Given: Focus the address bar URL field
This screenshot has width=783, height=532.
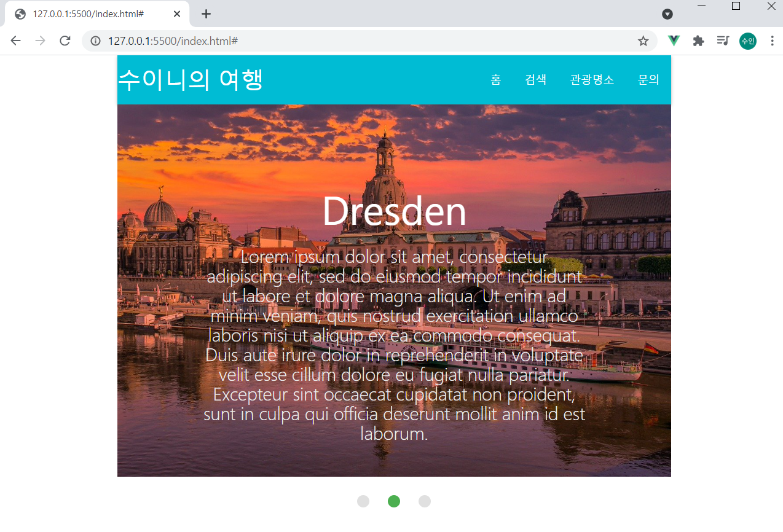Looking at the screenshot, I should (369, 41).
